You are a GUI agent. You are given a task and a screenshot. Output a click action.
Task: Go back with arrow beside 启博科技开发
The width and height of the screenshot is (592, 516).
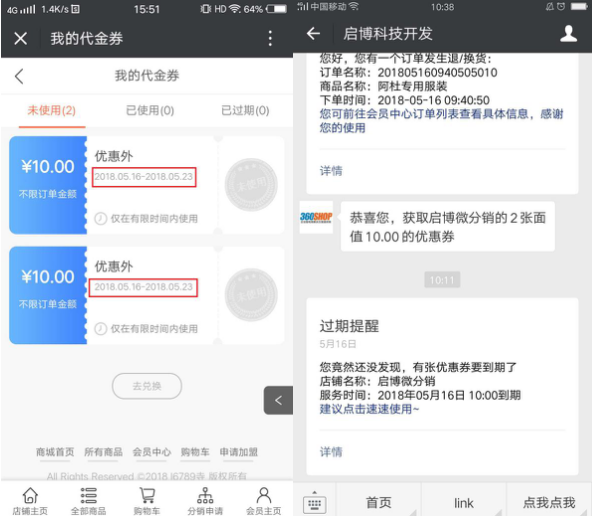click(313, 34)
